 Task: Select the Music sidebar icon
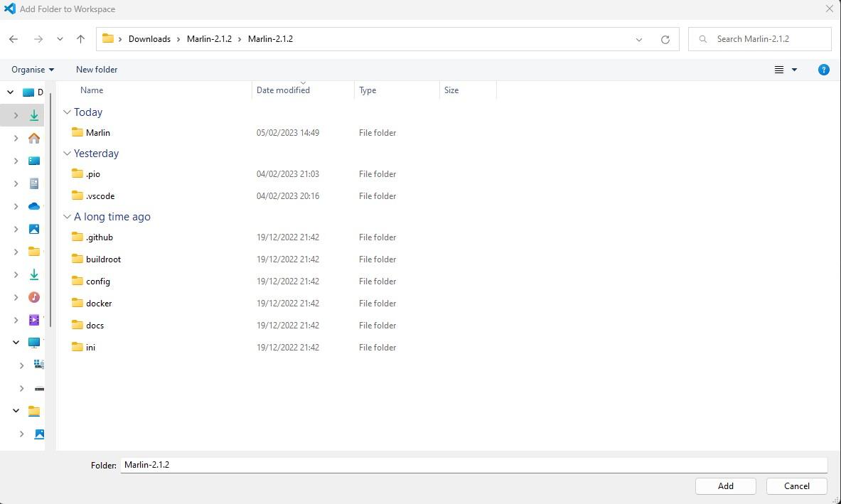[x=33, y=296]
